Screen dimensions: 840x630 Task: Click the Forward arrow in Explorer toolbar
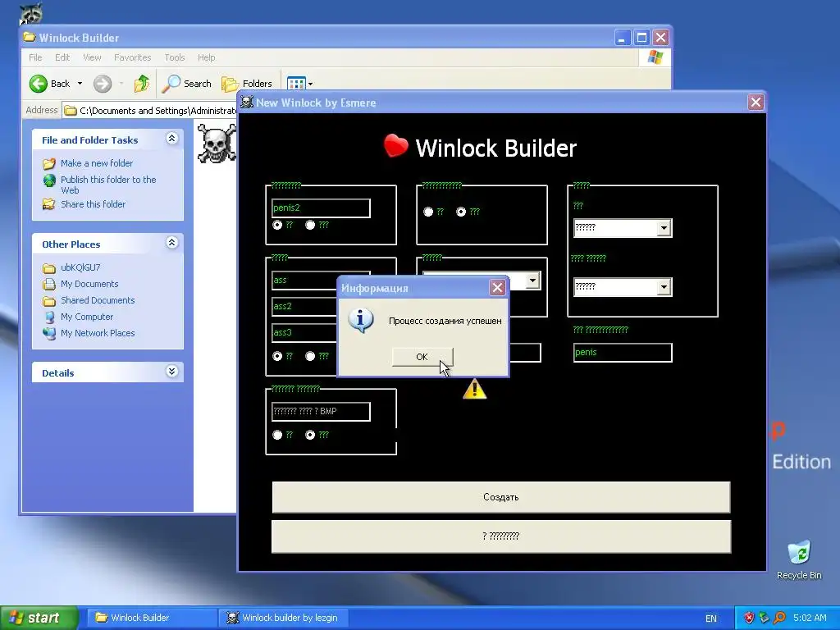[x=103, y=84]
